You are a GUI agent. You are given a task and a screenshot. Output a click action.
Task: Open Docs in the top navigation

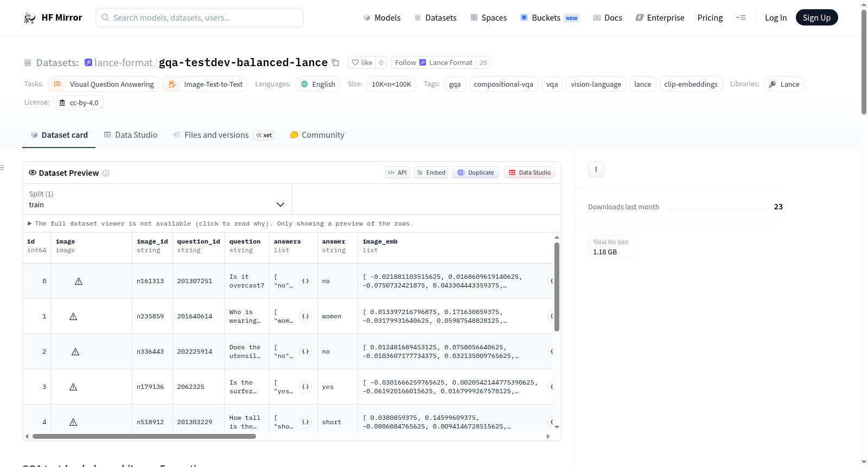[607, 18]
